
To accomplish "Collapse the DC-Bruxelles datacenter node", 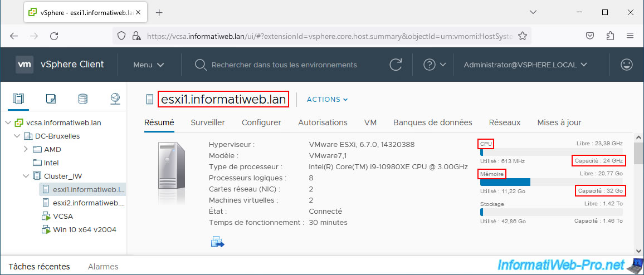I will tap(17, 136).
